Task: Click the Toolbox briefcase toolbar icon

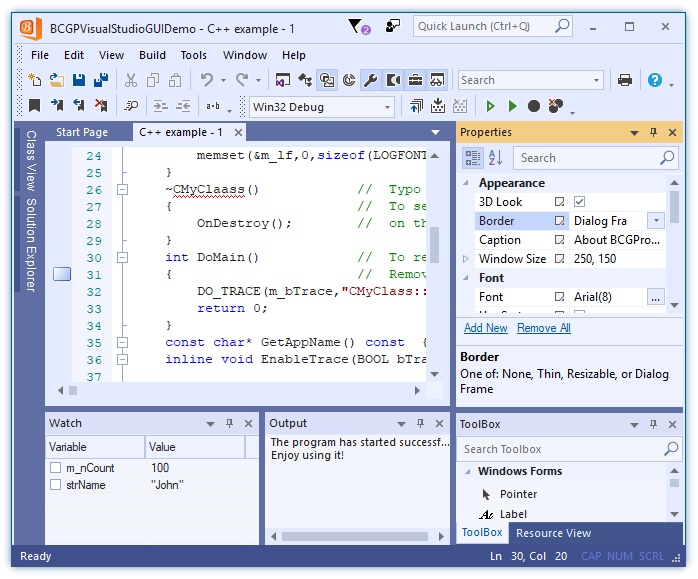Action: point(415,81)
